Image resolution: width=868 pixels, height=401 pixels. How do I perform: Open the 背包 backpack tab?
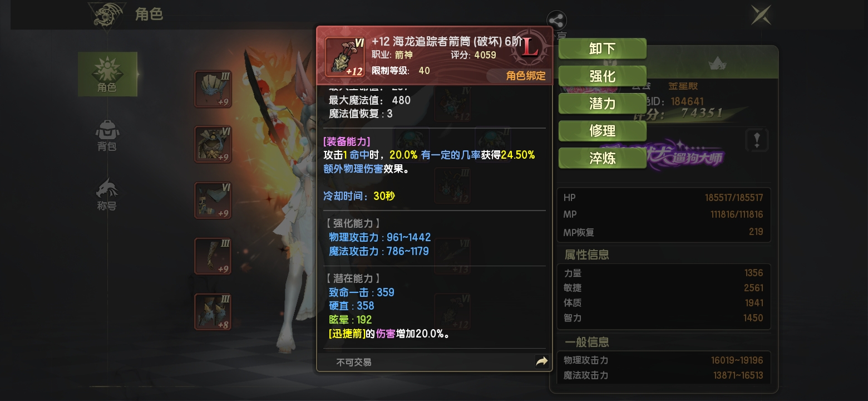click(x=107, y=136)
